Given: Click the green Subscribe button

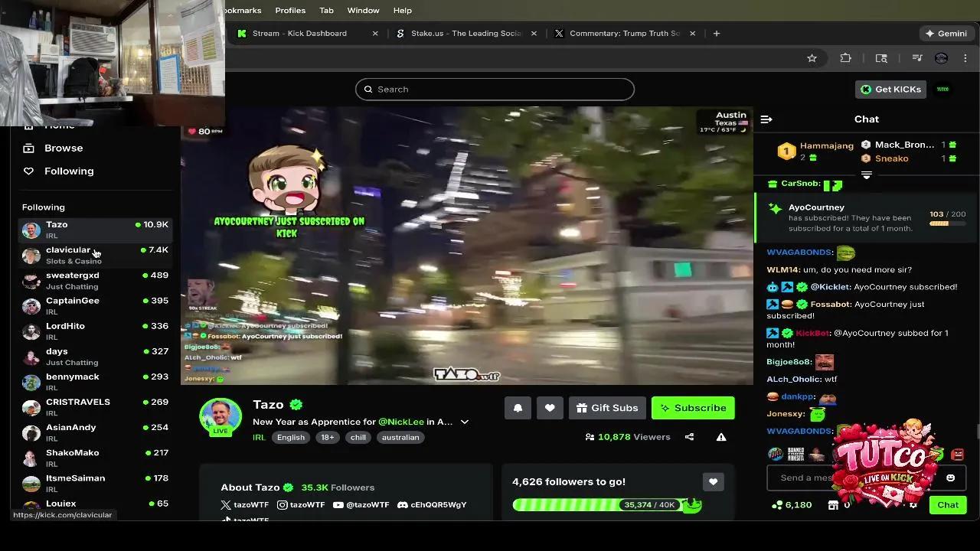Looking at the screenshot, I should point(693,408).
